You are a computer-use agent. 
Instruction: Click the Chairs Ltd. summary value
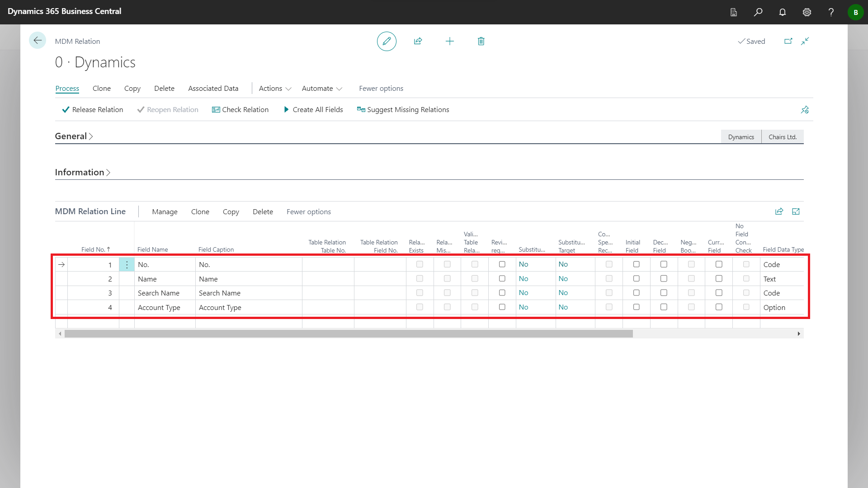783,137
